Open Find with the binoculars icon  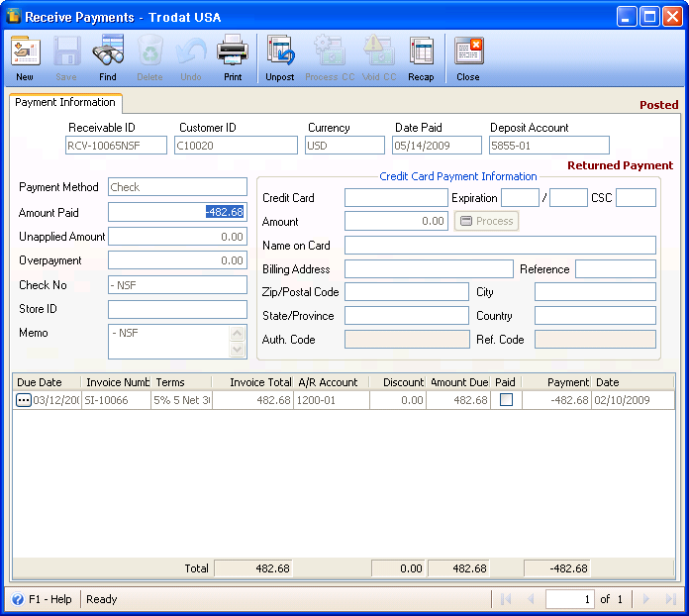[108, 51]
